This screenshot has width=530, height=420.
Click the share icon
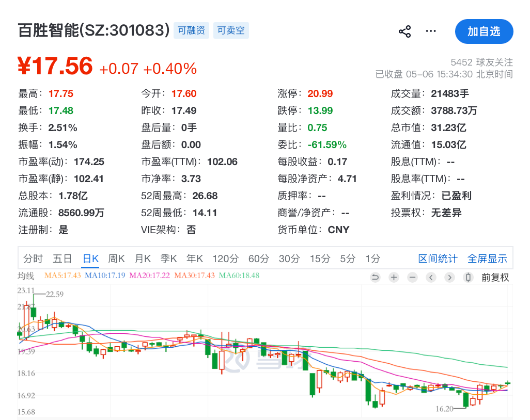(404, 31)
